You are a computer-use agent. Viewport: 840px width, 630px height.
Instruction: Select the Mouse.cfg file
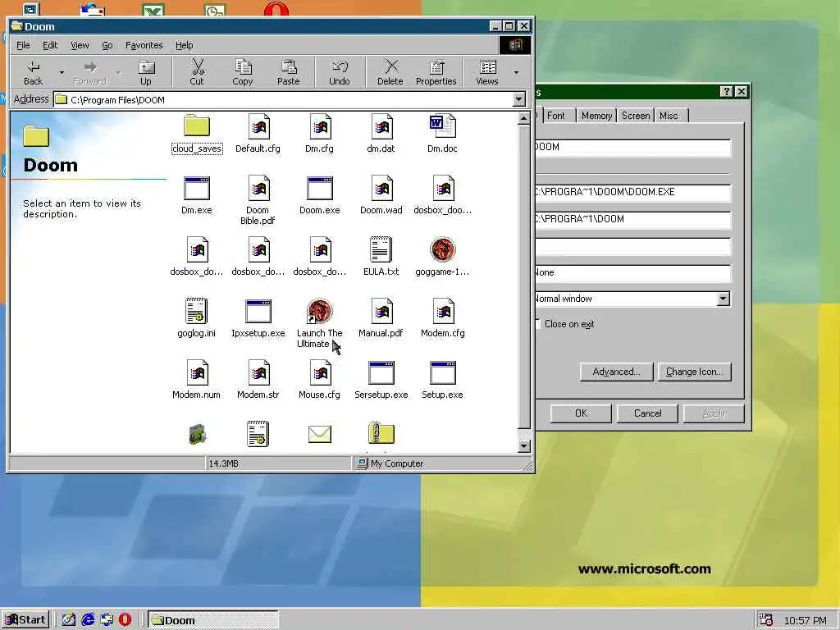coord(320,379)
